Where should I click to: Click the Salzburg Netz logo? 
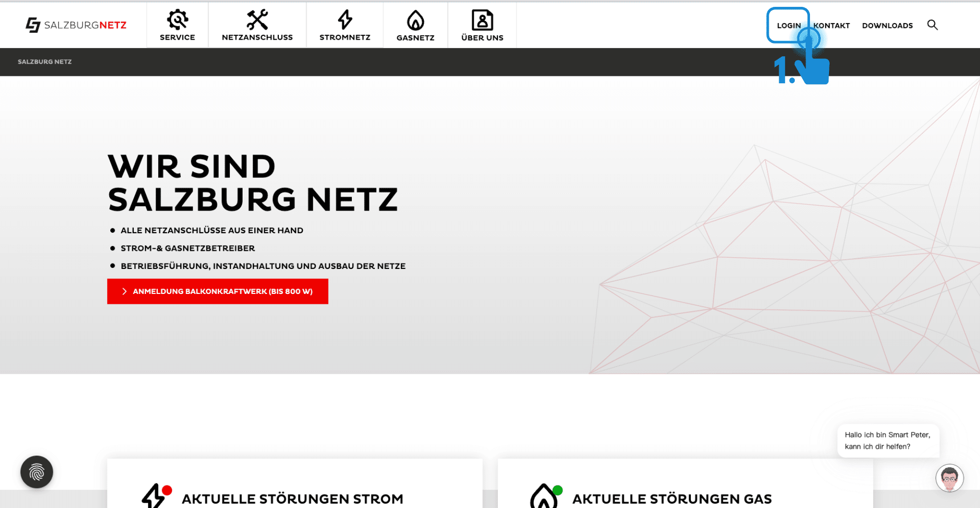[x=76, y=25]
